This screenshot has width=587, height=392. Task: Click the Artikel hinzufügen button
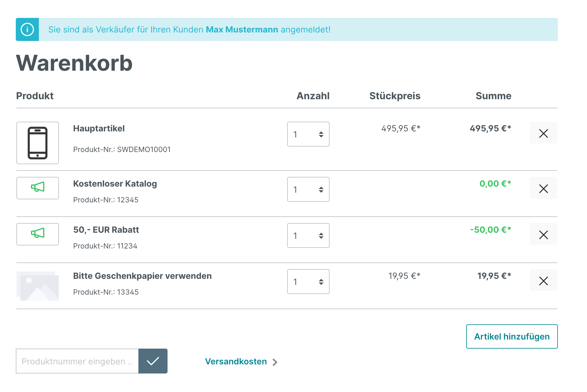coord(512,336)
